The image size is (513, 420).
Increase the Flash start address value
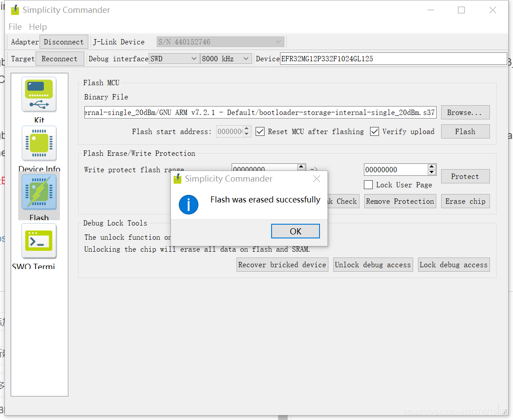[x=247, y=128]
